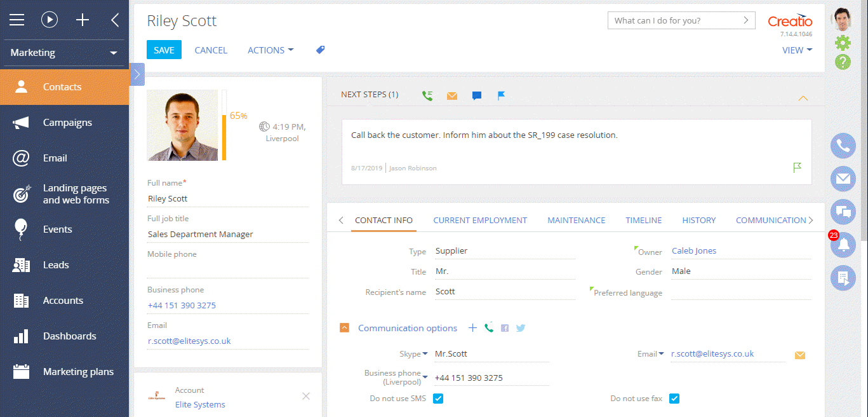The image size is (868, 417).
Task: Click the SAVE button
Action: (164, 49)
